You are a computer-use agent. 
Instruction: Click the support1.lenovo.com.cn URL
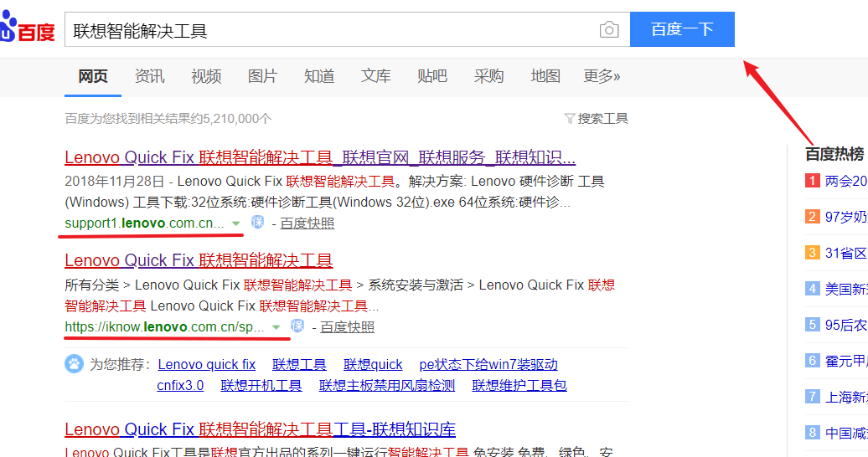pyautogui.click(x=144, y=223)
